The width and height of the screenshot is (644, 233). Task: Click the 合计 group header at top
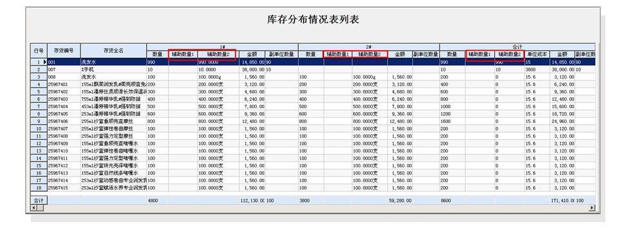[x=518, y=47]
